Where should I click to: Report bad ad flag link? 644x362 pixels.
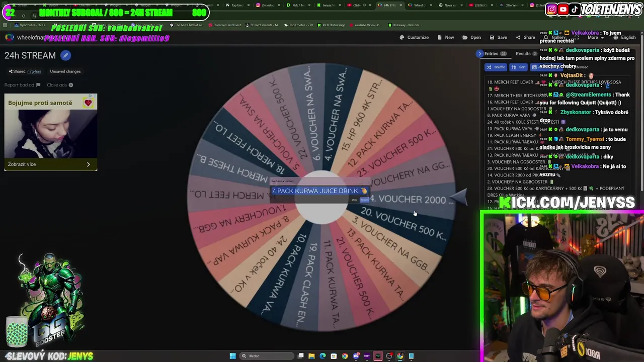pos(22,85)
